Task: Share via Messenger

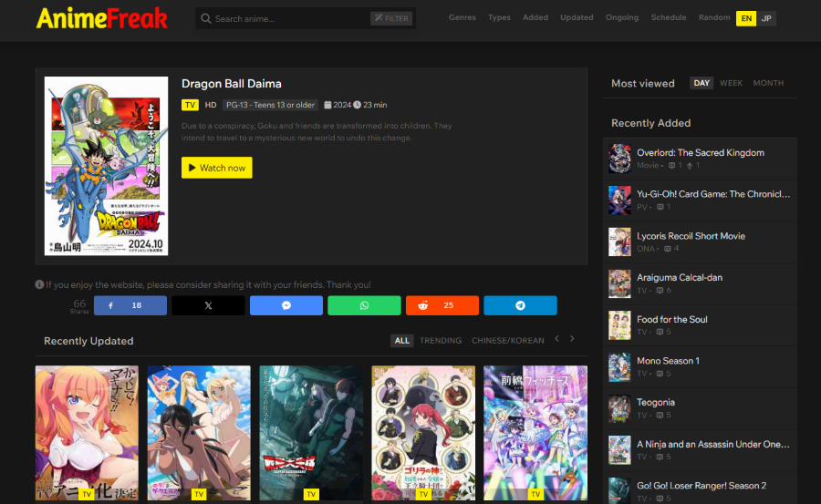Action: coord(286,305)
